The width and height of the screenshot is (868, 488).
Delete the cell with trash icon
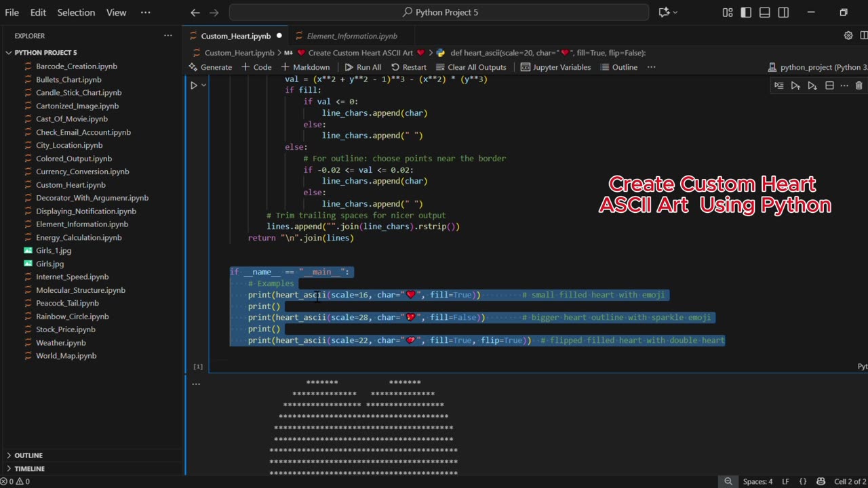(x=859, y=85)
